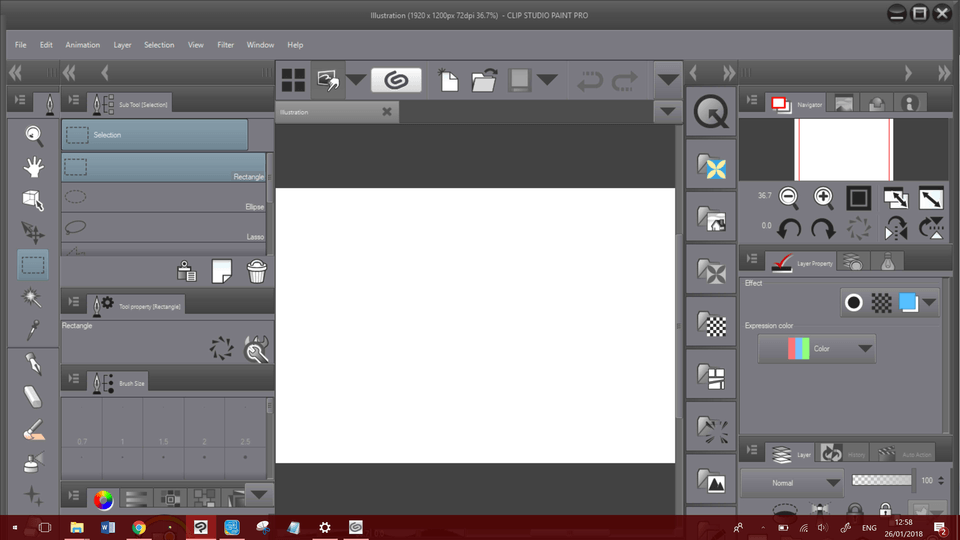Select the Zoom magnifier tool
Screen dimensions: 960x540
34,135
